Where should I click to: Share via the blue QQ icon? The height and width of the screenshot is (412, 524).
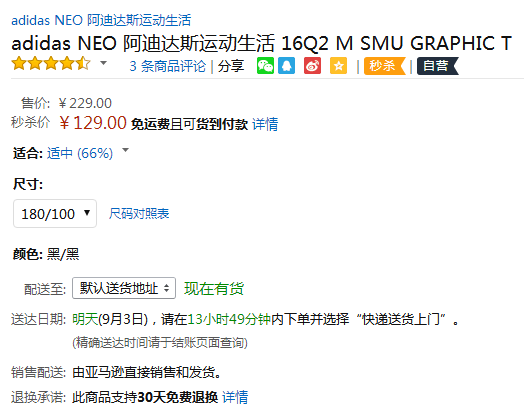click(x=287, y=65)
